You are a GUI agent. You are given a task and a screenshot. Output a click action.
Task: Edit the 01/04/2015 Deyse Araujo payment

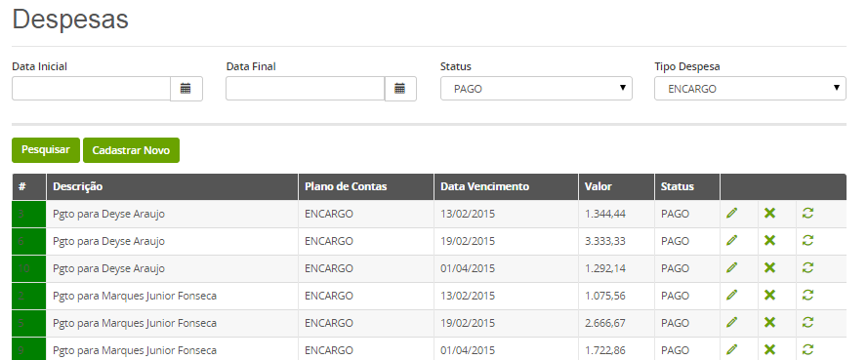[x=732, y=267]
